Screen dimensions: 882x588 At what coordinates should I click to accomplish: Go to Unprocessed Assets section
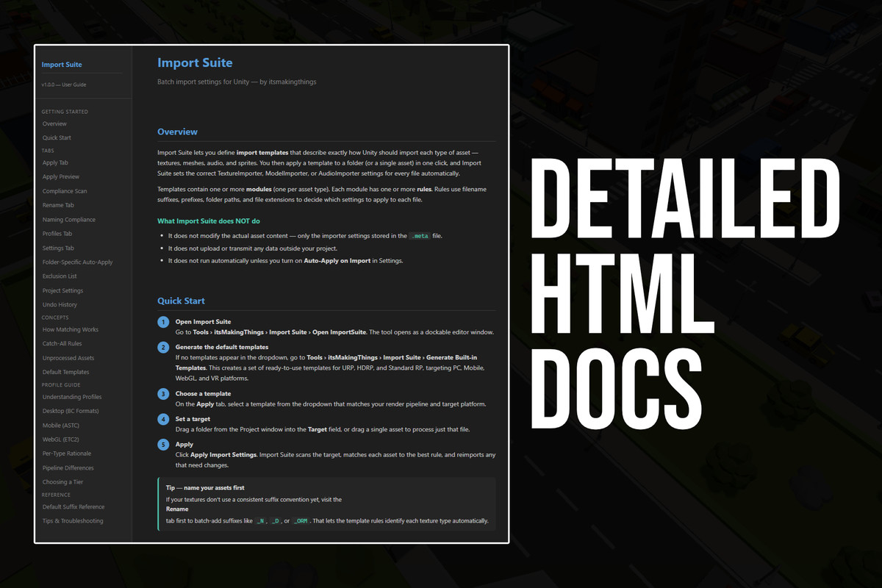pyautogui.click(x=68, y=358)
